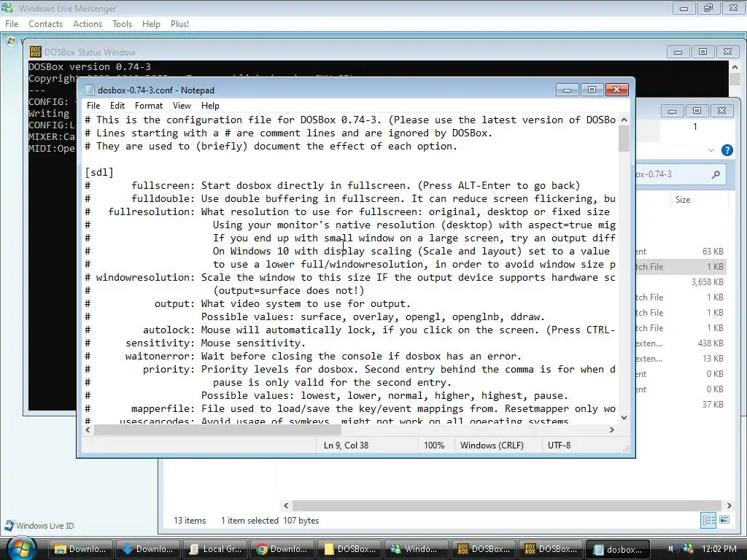The width and height of the screenshot is (747, 560).
Task: Click the Explorer help question mark icon
Action: (x=727, y=150)
